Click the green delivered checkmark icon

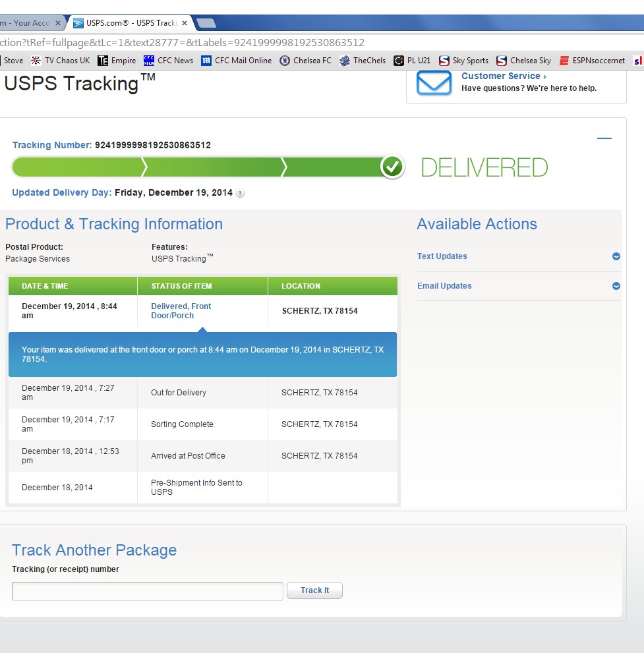pyautogui.click(x=392, y=167)
